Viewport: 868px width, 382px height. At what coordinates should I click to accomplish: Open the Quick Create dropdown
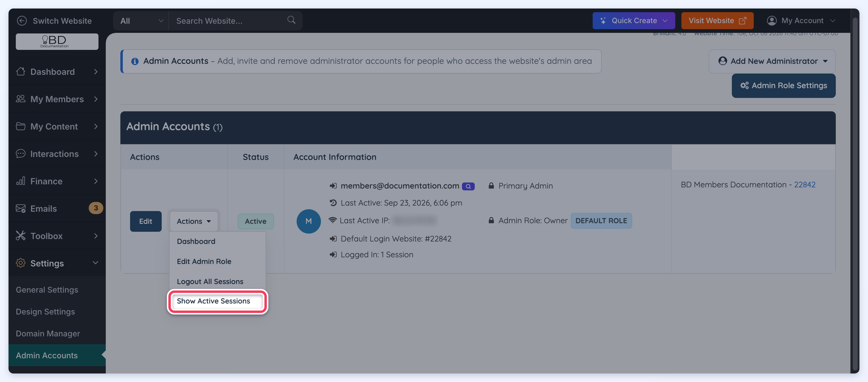(x=633, y=21)
